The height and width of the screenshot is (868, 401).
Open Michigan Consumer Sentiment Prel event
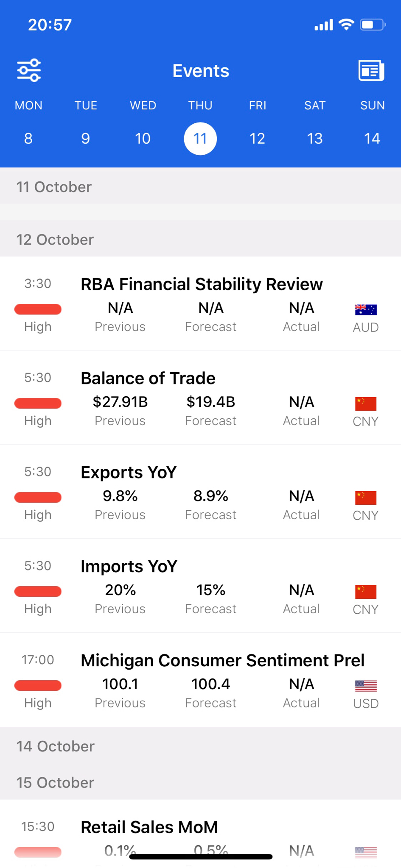pyautogui.click(x=222, y=660)
